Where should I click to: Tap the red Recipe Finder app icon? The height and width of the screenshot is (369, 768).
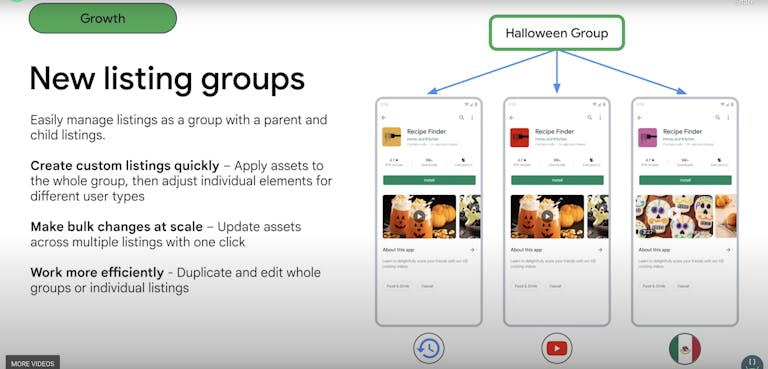[519, 137]
